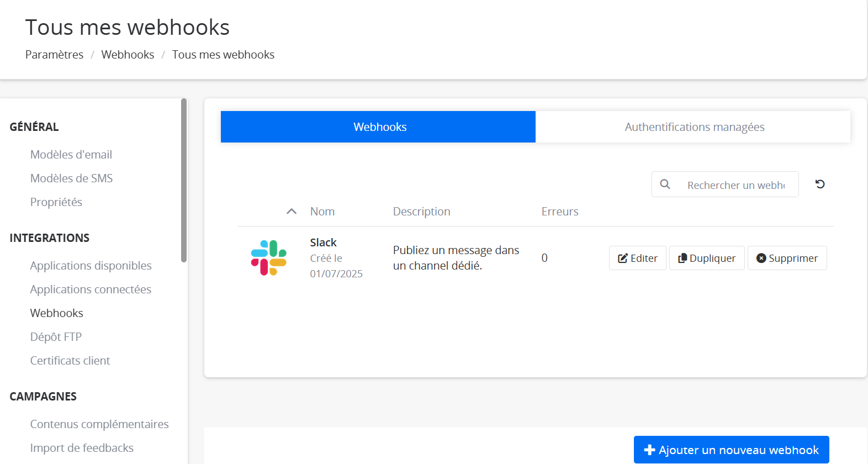
Task: Open Applications disponibles page
Action: pos(91,266)
